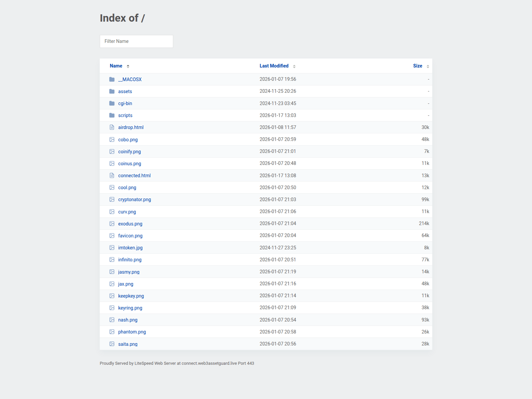Click the jax.png image icon

click(112, 284)
